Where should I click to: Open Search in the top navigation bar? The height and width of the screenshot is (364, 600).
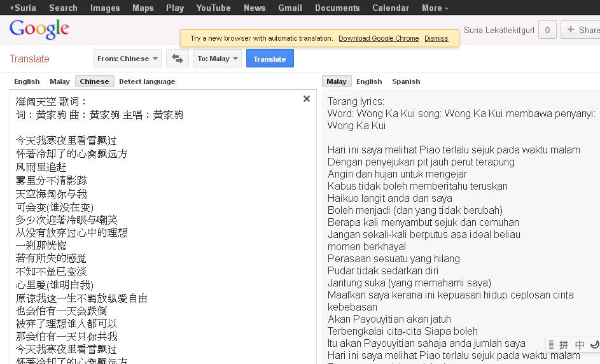coord(63,8)
